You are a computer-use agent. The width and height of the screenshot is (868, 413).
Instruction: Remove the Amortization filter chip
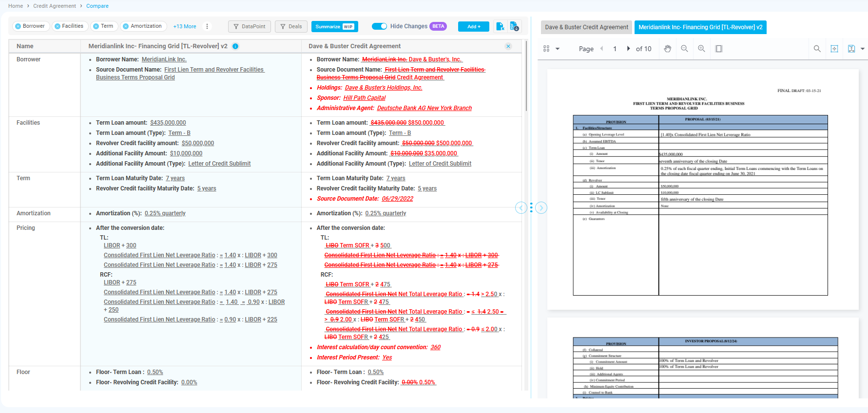point(126,26)
